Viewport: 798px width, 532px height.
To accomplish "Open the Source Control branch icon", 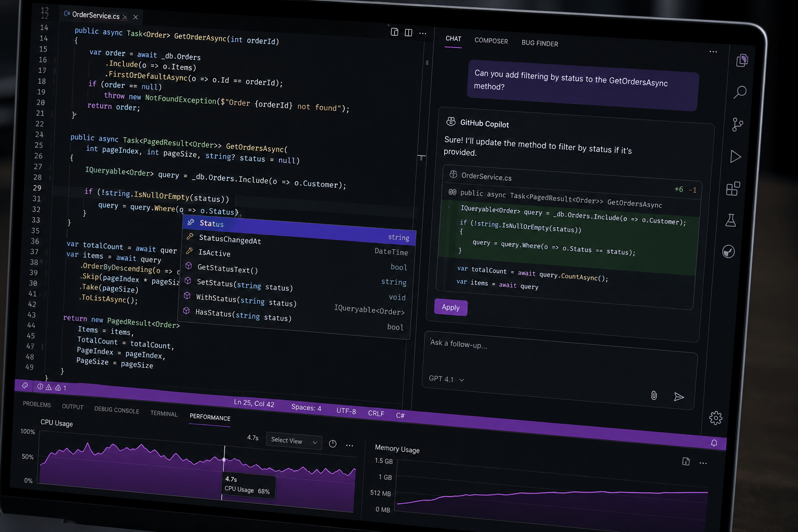I will [738, 125].
